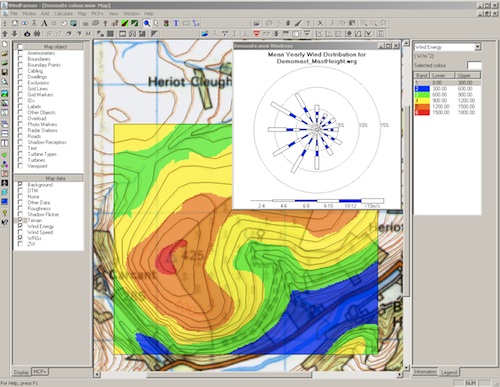The height and width of the screenshot is (387, 500).
Task: Click the up arrow toolbar icon
Action: pos(5,34)
